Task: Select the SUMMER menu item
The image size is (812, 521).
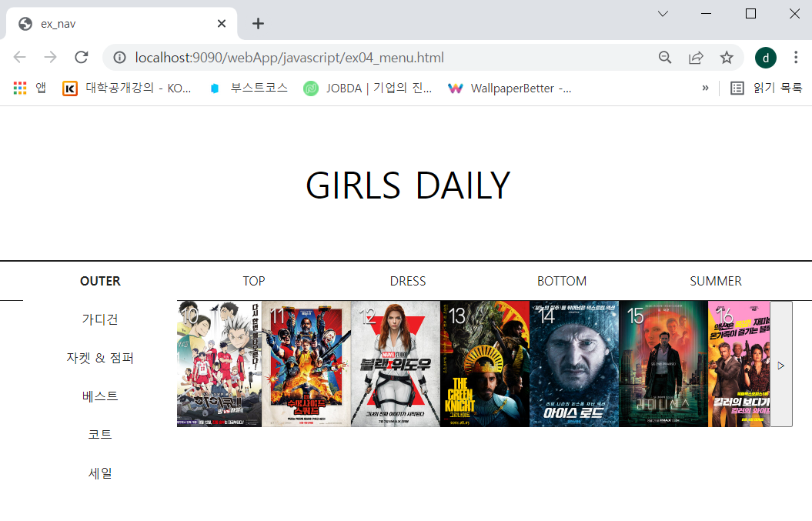Action: 716,281
